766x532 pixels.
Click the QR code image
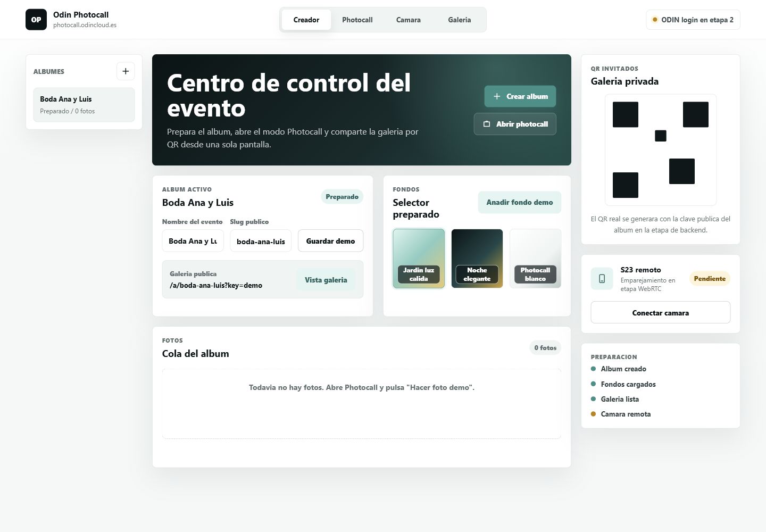pos(661,150)
